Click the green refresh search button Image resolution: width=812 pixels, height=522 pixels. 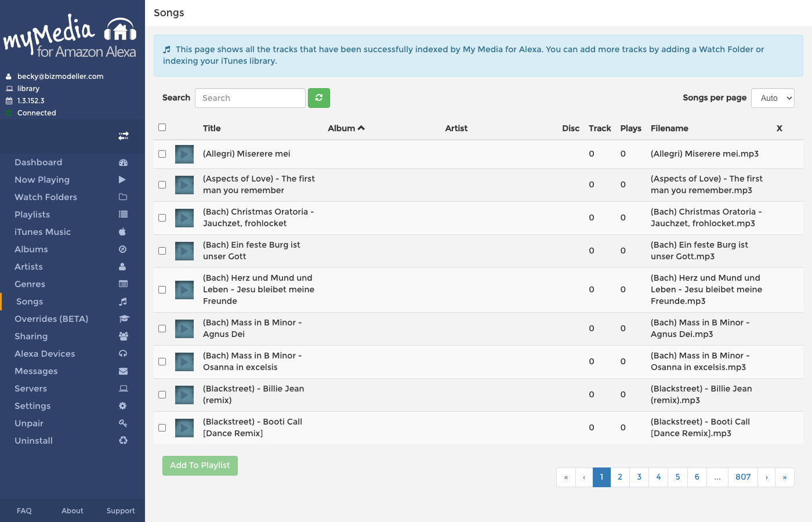point(318,98)
